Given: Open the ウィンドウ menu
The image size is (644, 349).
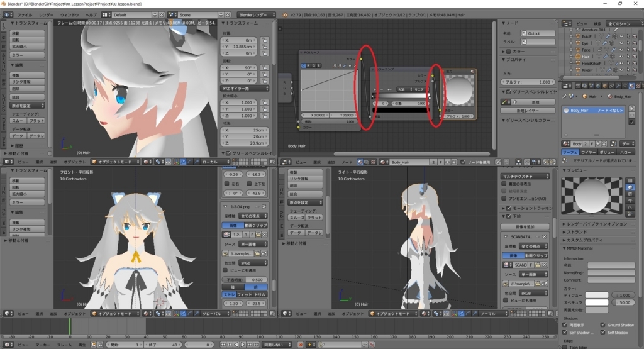Looking at the screenshot, I should 69,15.
